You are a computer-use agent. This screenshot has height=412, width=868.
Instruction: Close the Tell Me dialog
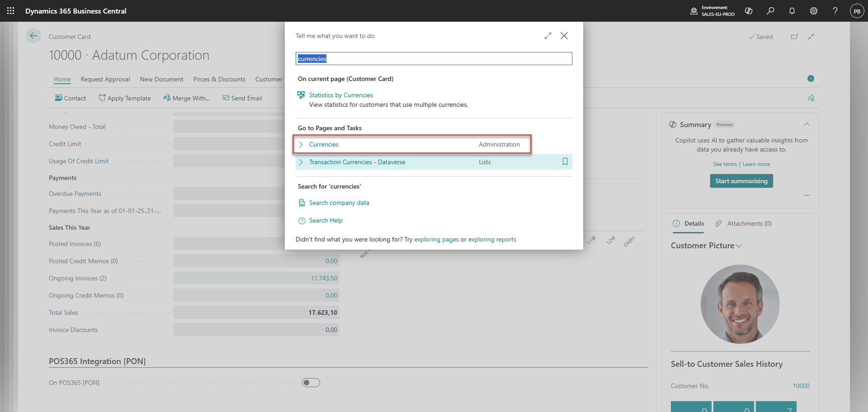tap(564, 36)
